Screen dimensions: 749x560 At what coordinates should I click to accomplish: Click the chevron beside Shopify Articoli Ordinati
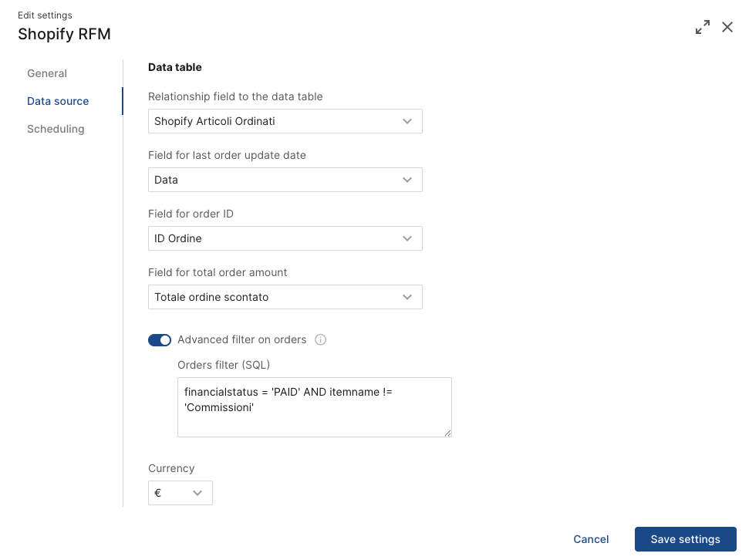point(407,121)
